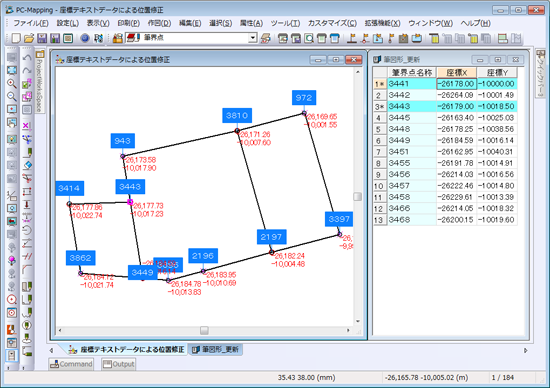
Task: Click the 座標Y cell -10018.50
Action: coord(497,106)
